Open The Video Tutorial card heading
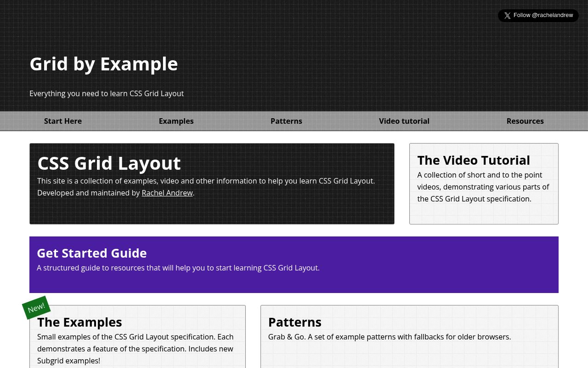588x368 pixels. pos(473,160)
